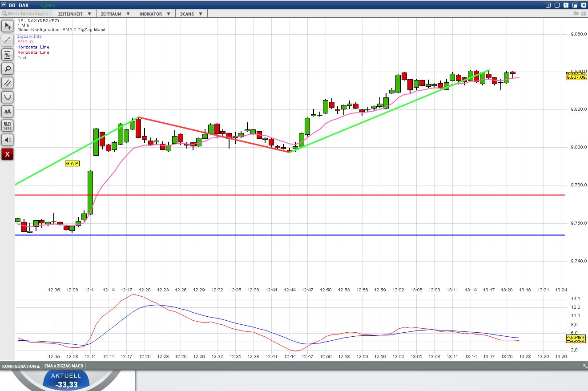588x391 pixels.
Task: Click the 13:02 label on upper time axis
Action: pos(398,290)
